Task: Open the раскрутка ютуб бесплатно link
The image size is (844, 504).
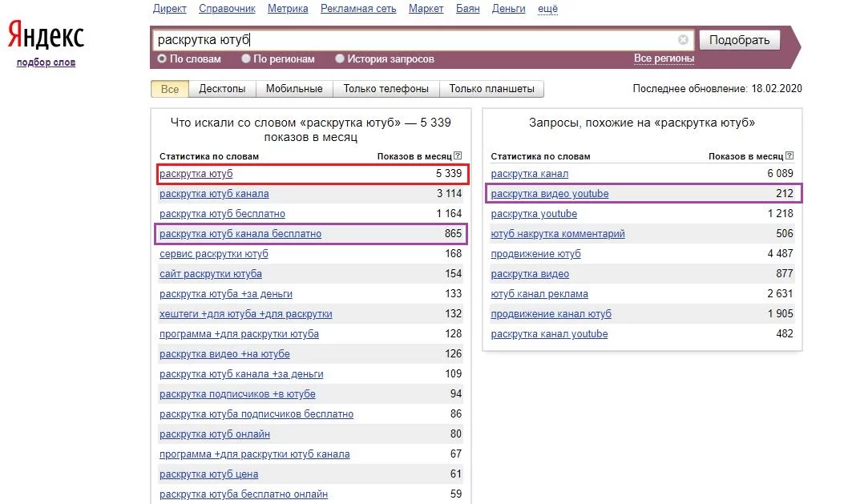Action: (x=222, y=214)
